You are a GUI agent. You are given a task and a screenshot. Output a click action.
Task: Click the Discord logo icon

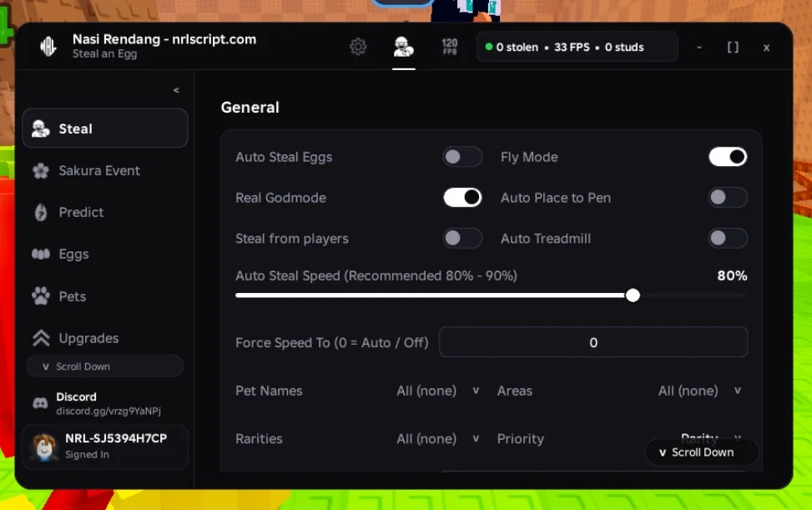(40, 403)
